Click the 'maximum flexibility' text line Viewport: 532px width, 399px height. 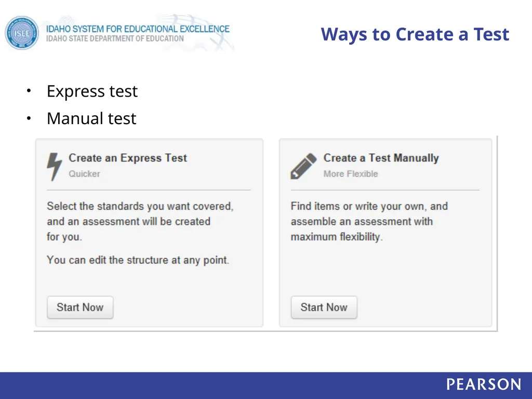pos(337,237)
